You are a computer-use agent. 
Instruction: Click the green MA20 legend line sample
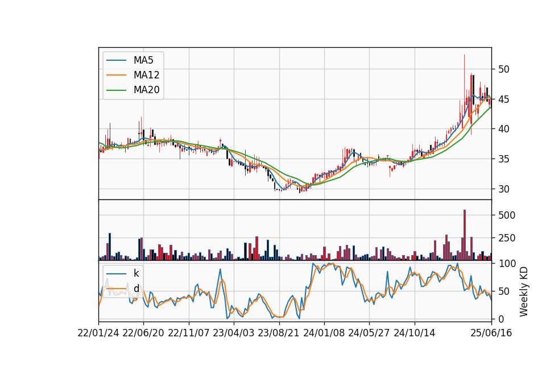pyautogui.click(x=116, y=90)
